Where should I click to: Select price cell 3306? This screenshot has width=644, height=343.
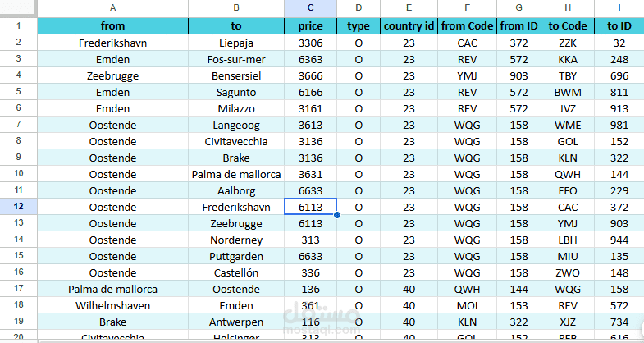(310, 43)
